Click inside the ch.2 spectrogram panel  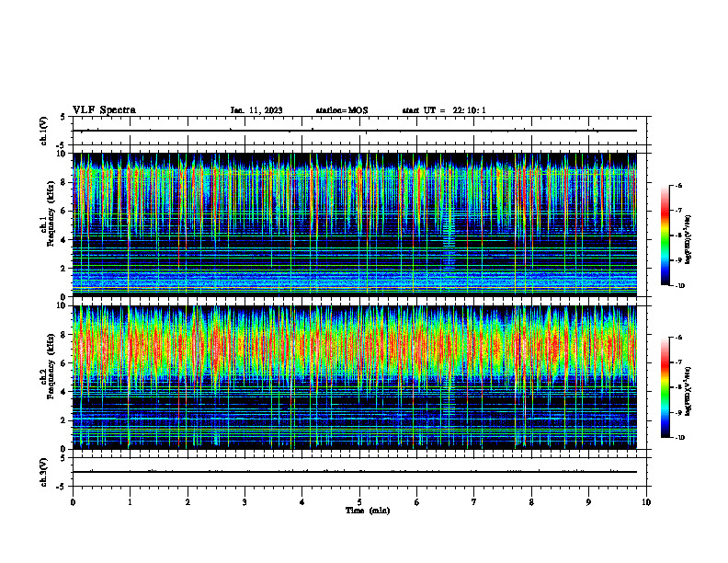point(355,377)
